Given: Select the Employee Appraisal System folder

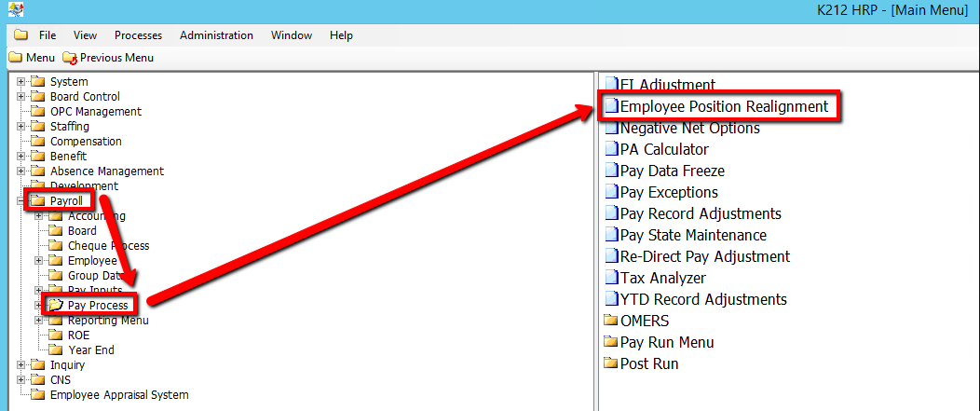Looking at the screenshot, I should pyautogui.click(x=118, y=395).
